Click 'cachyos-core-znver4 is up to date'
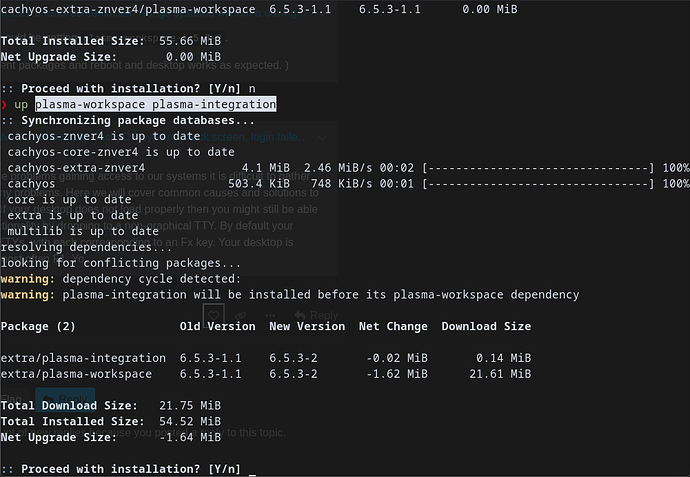690x477 pixels. pyautogui.click(x=121, y=152)
